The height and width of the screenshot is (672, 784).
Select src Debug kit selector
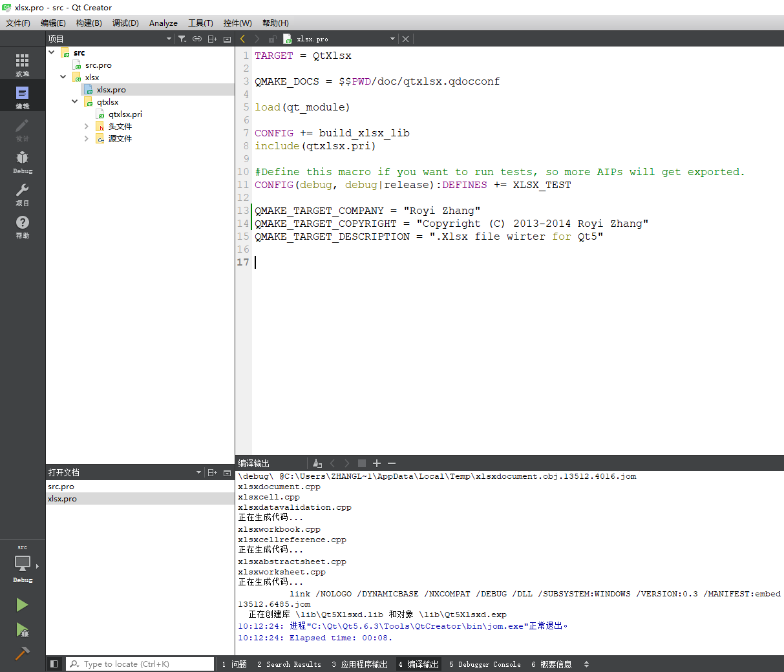point(23,563)
